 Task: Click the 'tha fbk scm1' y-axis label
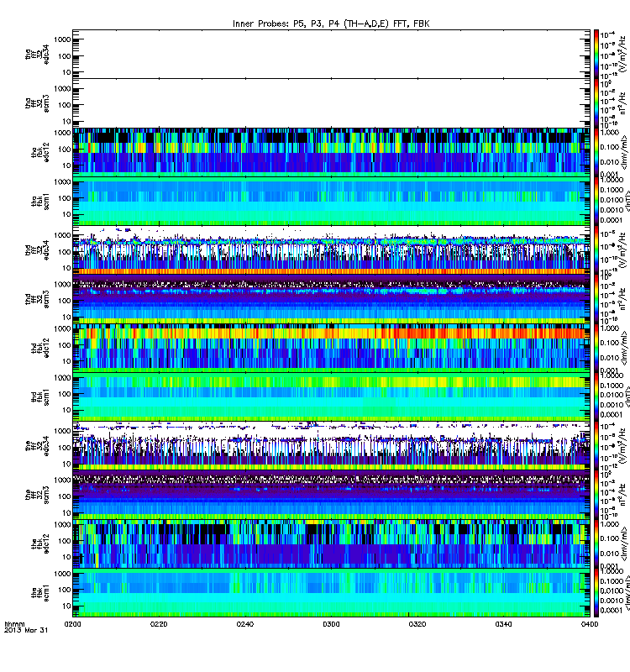[x=40, y=201]
